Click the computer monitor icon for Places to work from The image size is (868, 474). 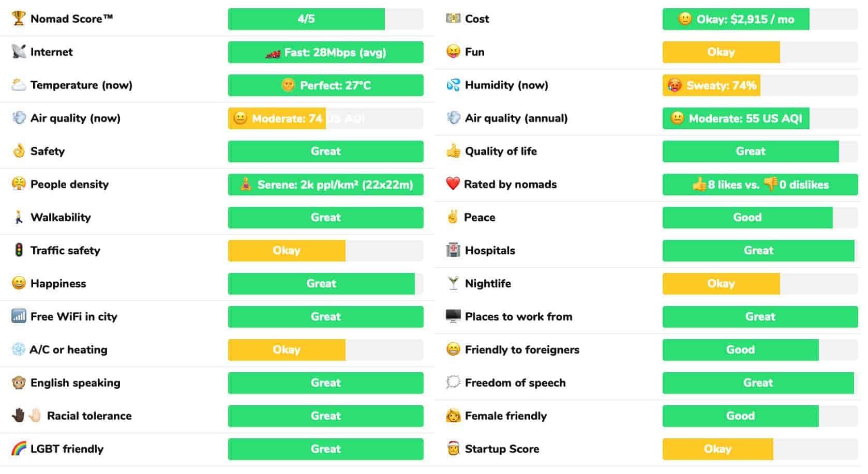pyautogui.click(x=453, y=316)
